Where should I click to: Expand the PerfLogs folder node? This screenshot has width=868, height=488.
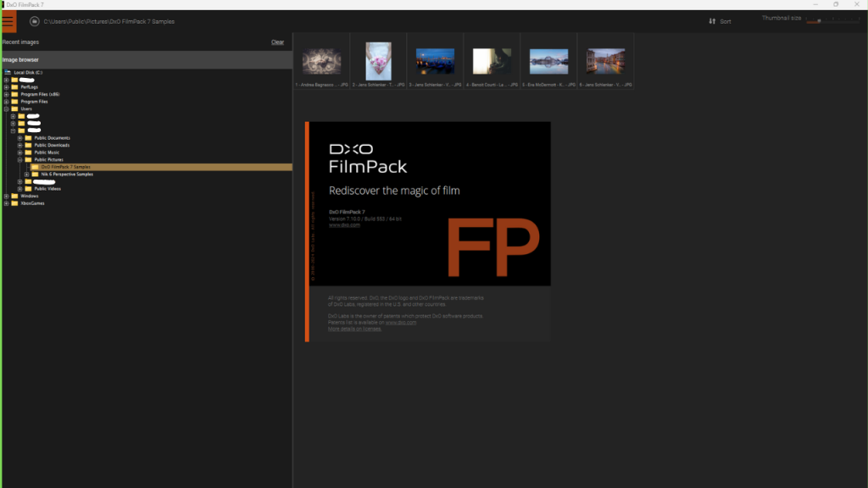tap(6, 87)
